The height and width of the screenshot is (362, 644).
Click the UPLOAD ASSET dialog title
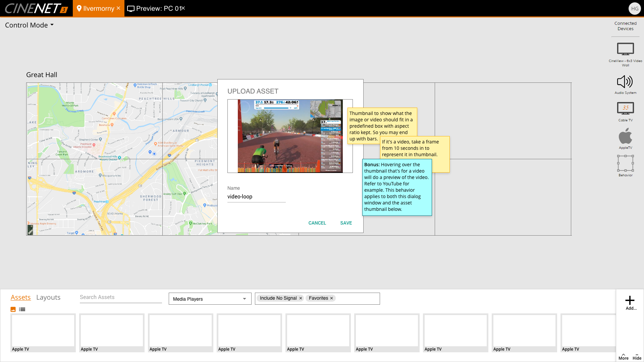click(253, 92)
